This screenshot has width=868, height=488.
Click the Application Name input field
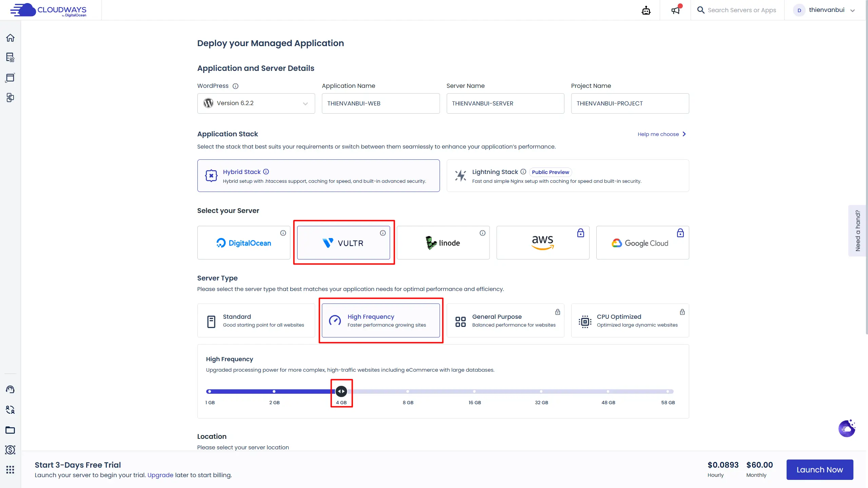381,103
